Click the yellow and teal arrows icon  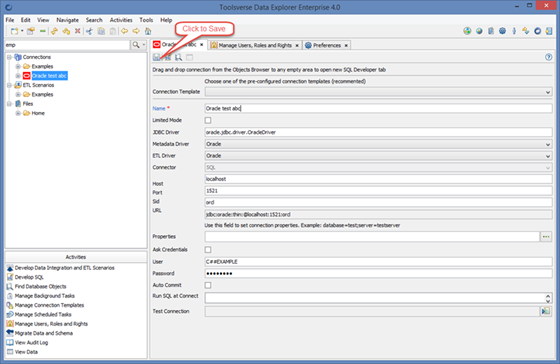click(x=526, y=31)
